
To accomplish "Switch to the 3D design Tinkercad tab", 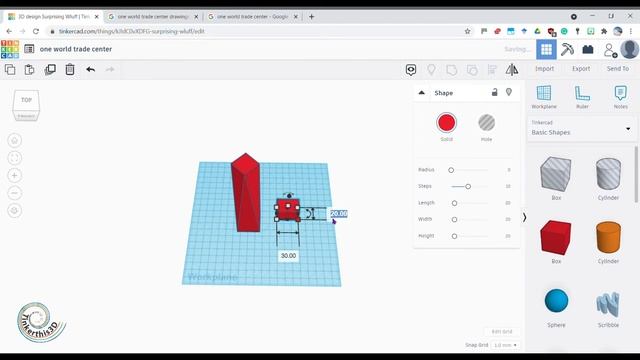I will [53, 17].
